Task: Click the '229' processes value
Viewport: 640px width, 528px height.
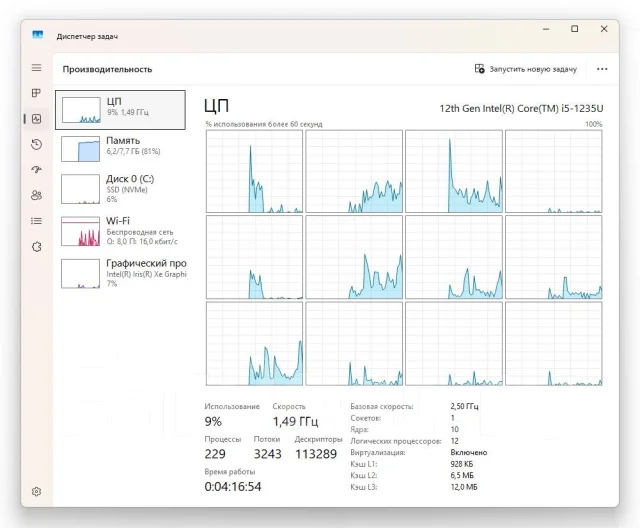Action: [215, 454]
